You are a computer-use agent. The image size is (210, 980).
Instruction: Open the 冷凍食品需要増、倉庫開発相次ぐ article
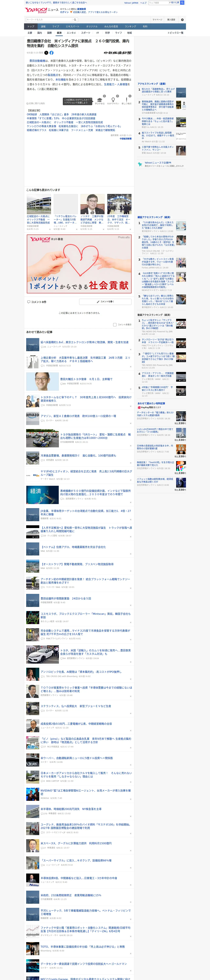pyautogui.click(x=78, y=455)
